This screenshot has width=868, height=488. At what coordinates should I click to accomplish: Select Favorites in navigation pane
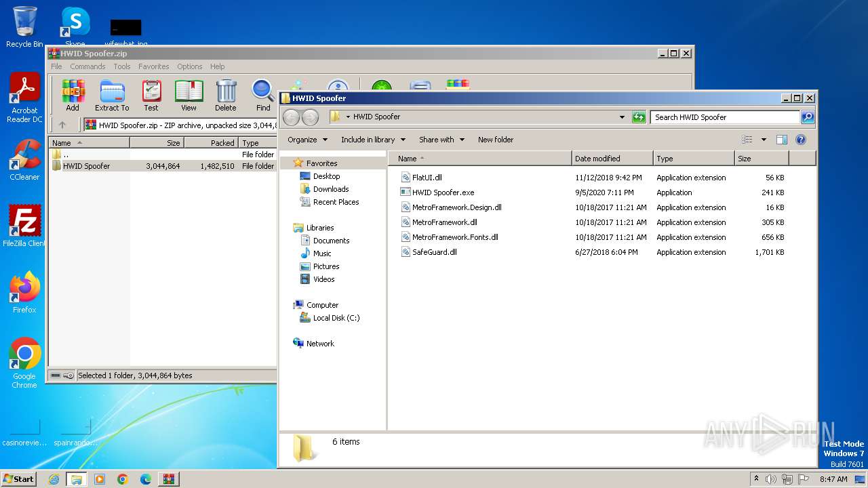click(321, 163)
